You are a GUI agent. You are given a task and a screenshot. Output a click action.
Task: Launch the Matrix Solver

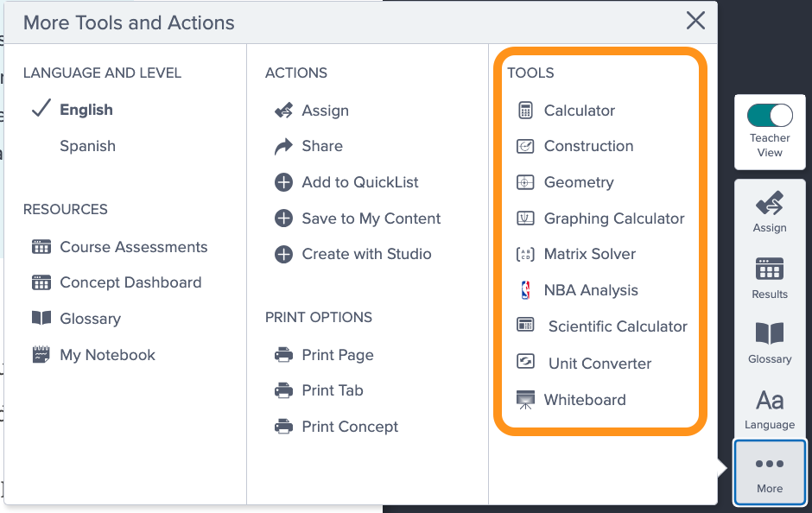coord(591,254)
